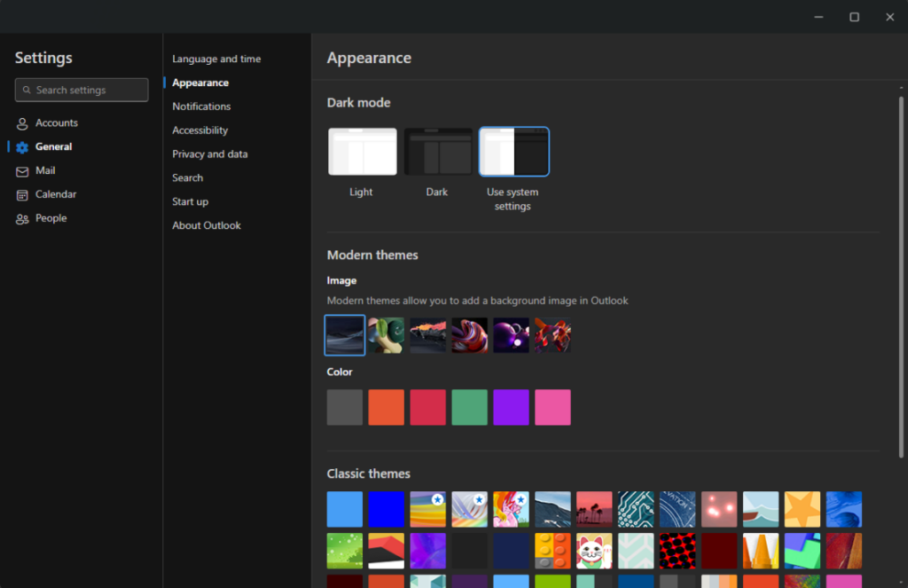This screenshot has width=908, height=588.
Task: Select the blueprint classic theme
Action: (677, 509)
